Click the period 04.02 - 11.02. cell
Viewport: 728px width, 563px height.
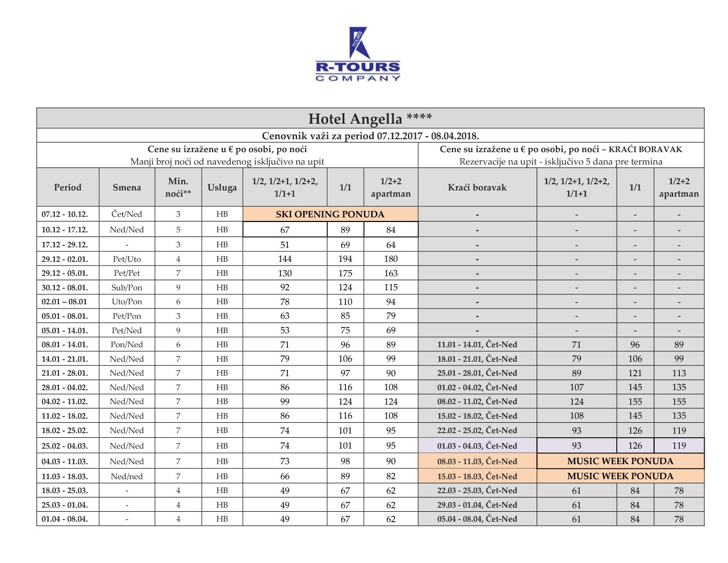tap(68, 402)
